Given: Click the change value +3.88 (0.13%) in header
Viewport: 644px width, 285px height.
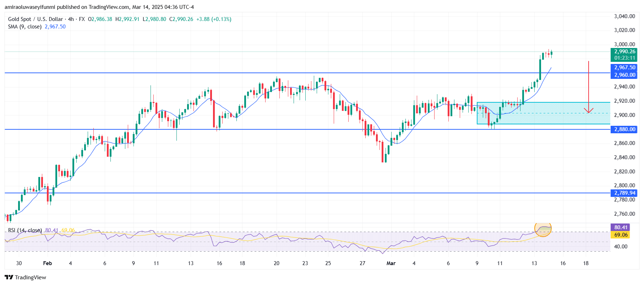Looking at the screenshot, I should click(214, 19).
